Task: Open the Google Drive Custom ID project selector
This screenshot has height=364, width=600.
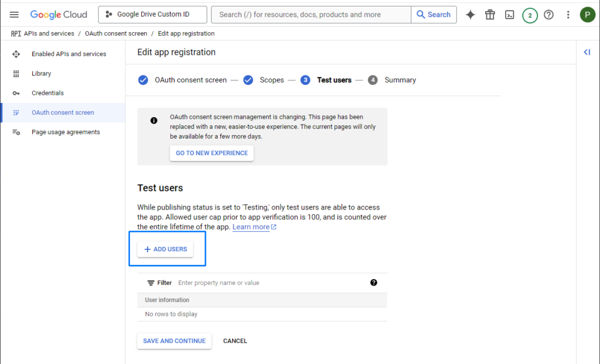Action: coord(152,15)
